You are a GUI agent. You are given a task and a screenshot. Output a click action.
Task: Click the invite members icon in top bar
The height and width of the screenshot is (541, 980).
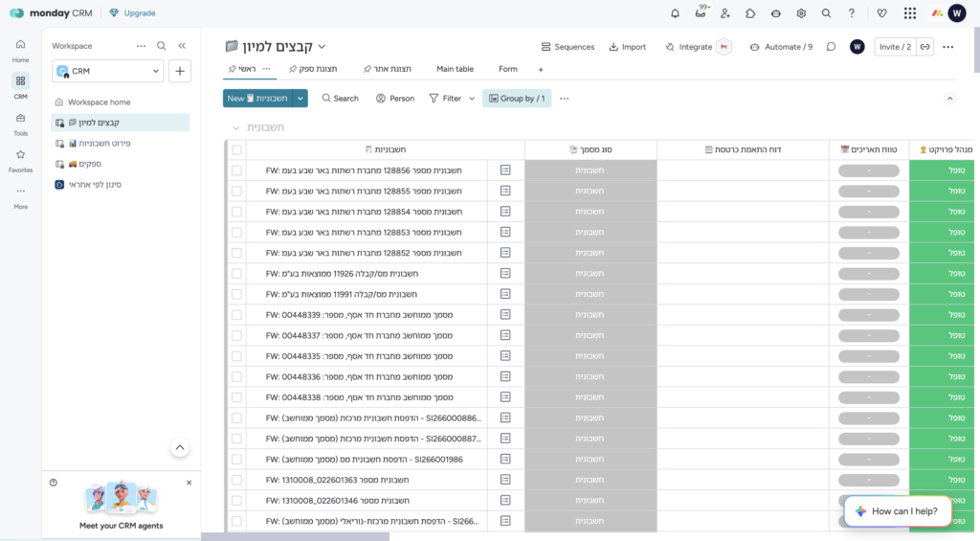[x=725, y=13]
